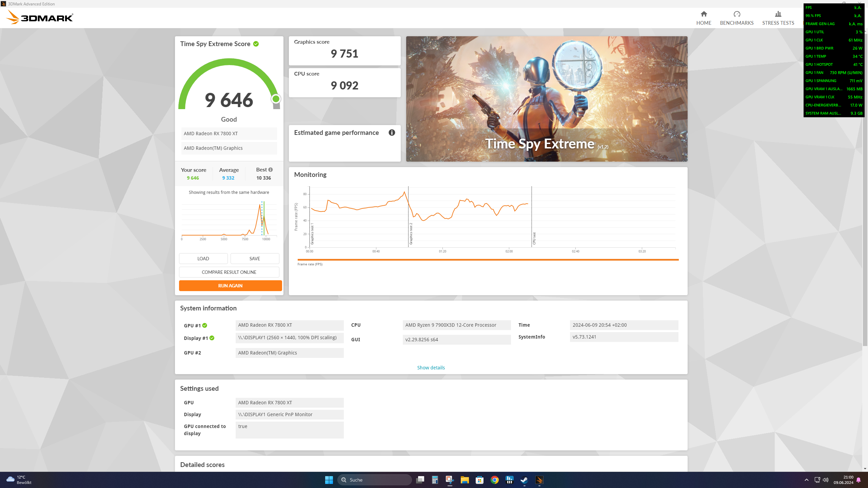Open the Benchmarks gauge icon
This screenshot has width=868, height=488.
tap(736, 14)
